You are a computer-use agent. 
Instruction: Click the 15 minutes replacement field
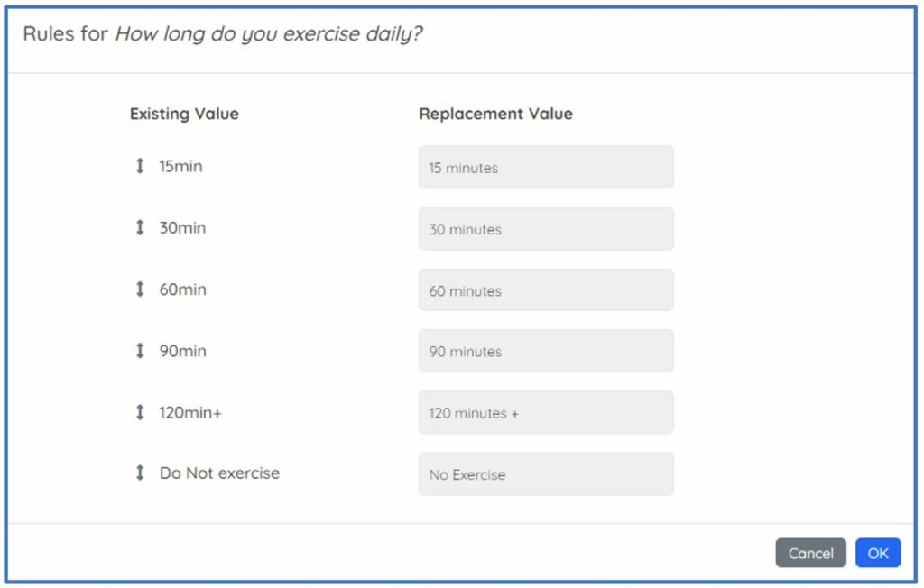coord(546,168)
